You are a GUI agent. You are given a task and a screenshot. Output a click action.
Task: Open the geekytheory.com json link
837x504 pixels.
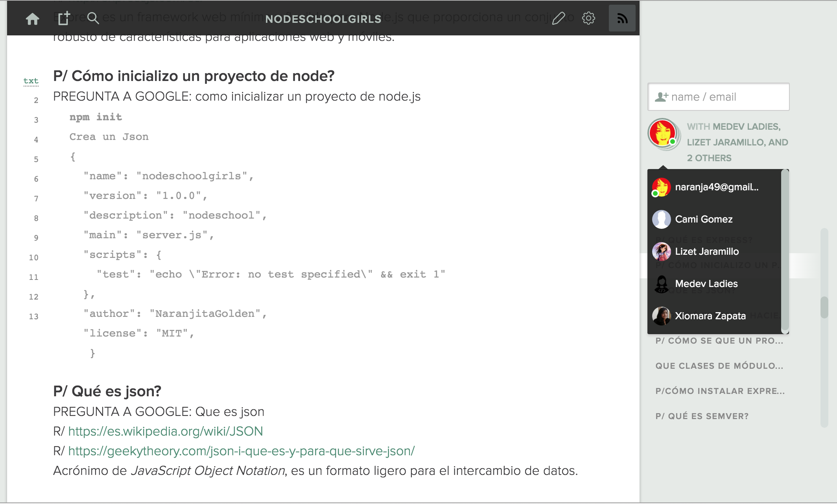tap(241, 451)
